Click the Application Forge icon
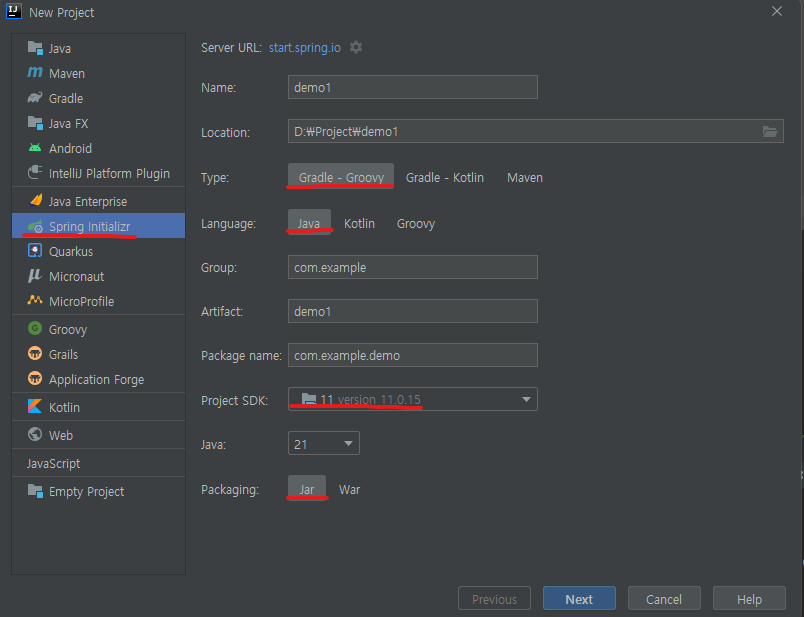 pyautogui.click(x=35, y=379)
